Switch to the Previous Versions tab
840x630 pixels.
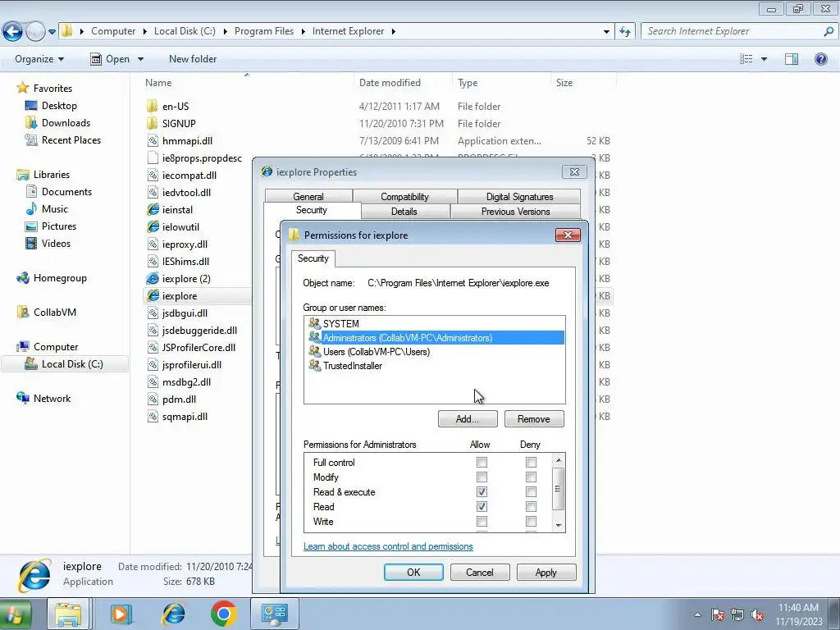pos(515,212)
